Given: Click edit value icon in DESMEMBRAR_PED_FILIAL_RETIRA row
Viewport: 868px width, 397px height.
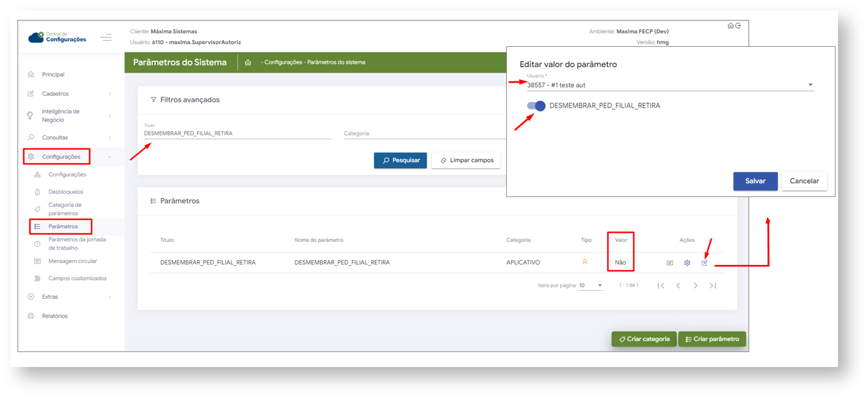Looking at the screenshot, I should click(705, 263).
